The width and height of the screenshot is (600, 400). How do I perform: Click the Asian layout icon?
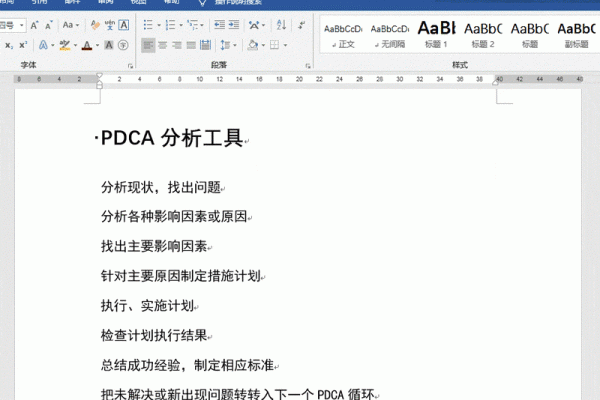pos(253,25)
